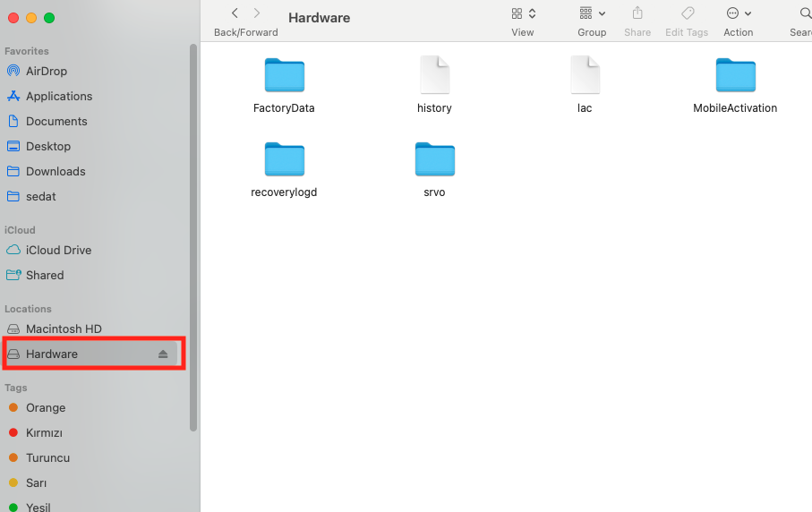The width and height of the screenshot is (812, 512).
Task: Open the FactoryData folder
Action: coord(284,76)
